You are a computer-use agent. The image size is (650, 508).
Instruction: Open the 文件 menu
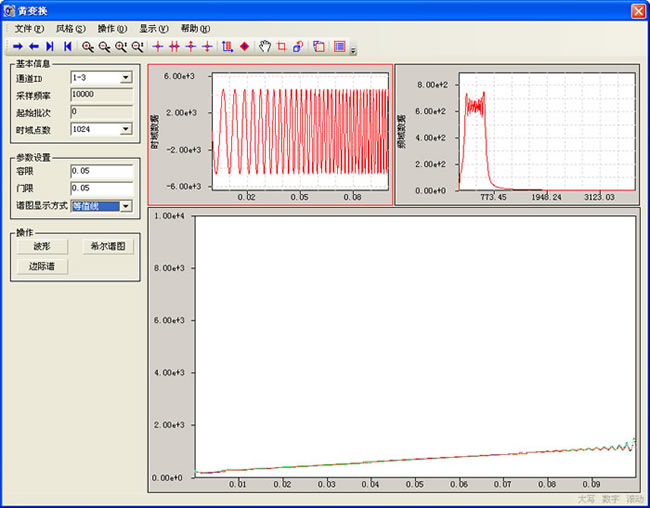pos(29,28)
